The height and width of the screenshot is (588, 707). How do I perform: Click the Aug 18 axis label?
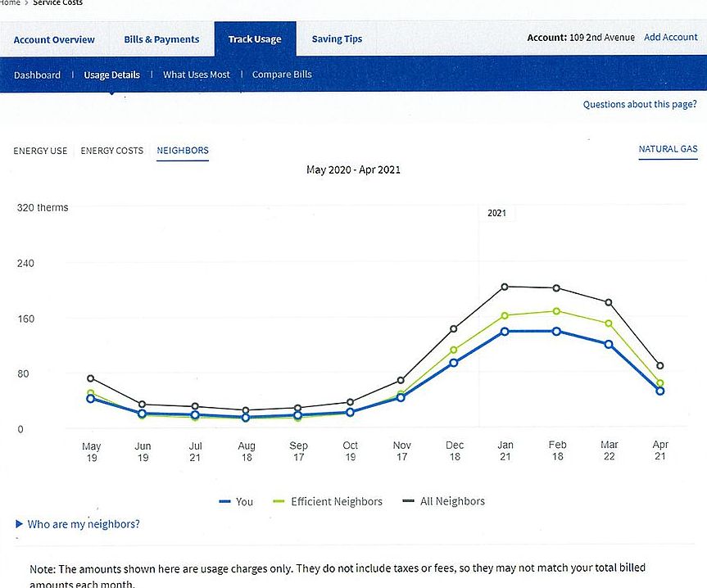pos(247,451)
